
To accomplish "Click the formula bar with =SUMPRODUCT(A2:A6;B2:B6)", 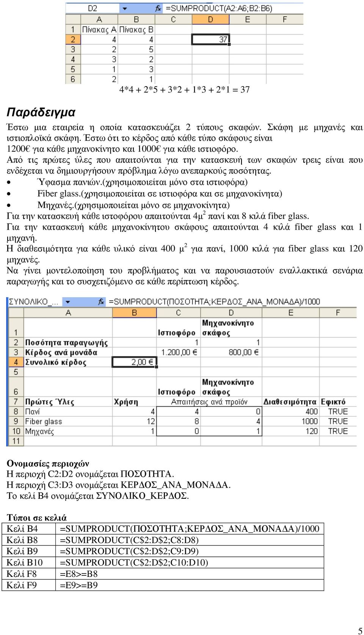I will (233, 8).
